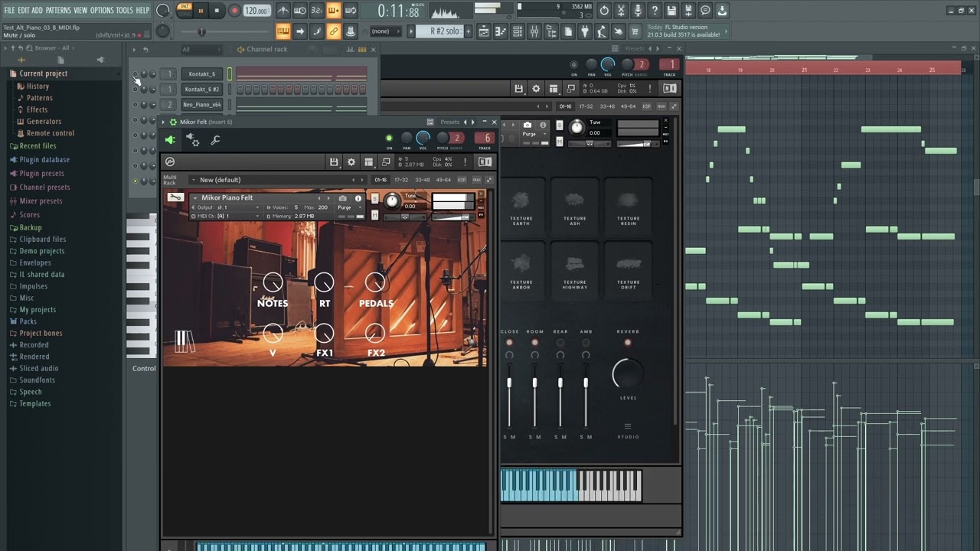This screenshot has width=980, height=551.
Task: Expand the Recent files browser folder
Action: (38, 145)
